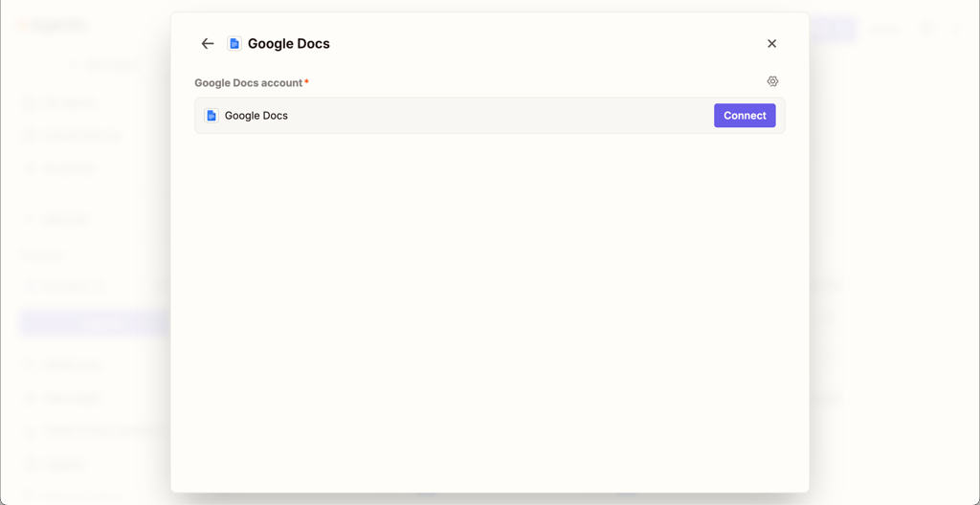This screenshot has width=980, height=505.
Task: Open account settings gear icon
Action: [x=772, y=81]
